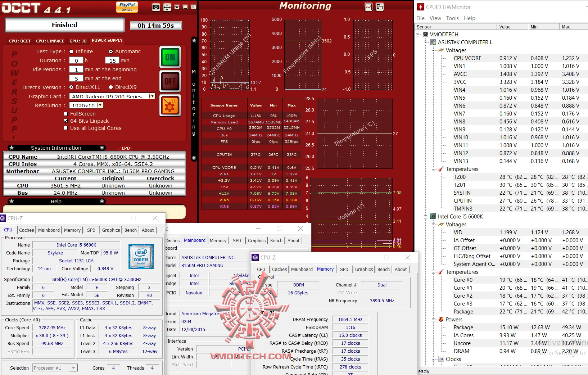This screenshot has height=375, width=588.
Task: Open the GPU:3D test tab
Action: pos(78,41)
